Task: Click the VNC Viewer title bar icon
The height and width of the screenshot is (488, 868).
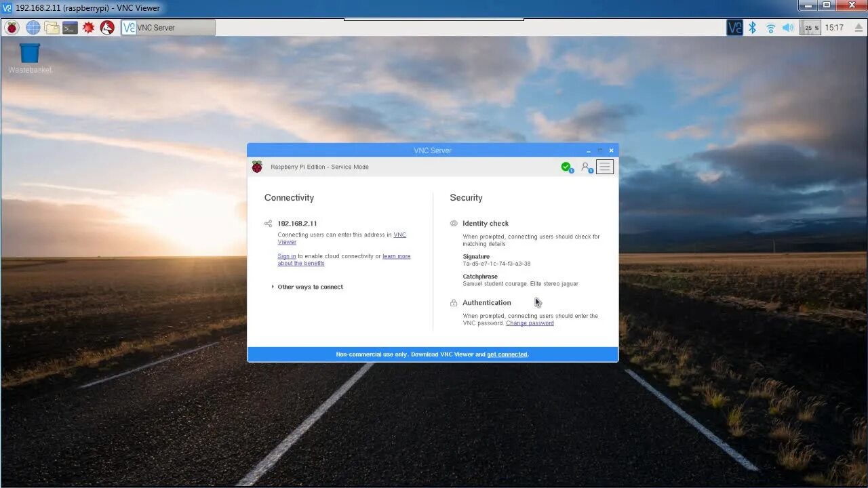Action: coord(7,8)
